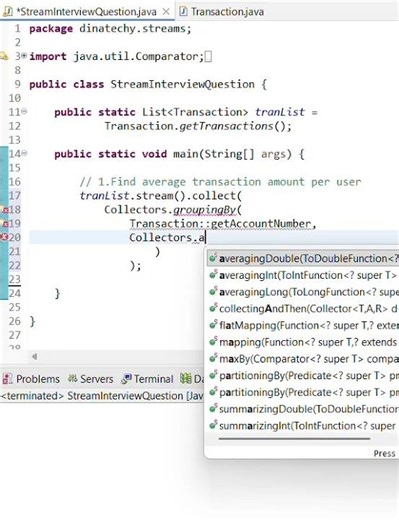399x520 pixels.
Task: Click the Terminal tab icon
Action: tap(127, 379)
